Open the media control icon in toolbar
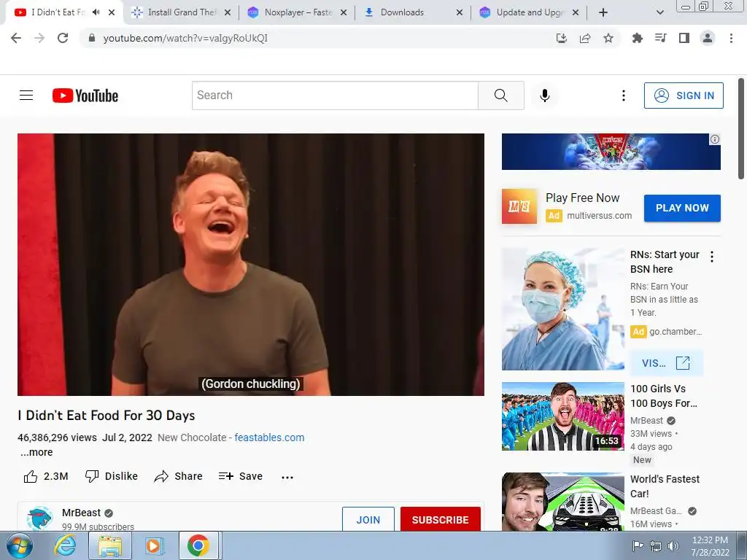 [661, 38]
